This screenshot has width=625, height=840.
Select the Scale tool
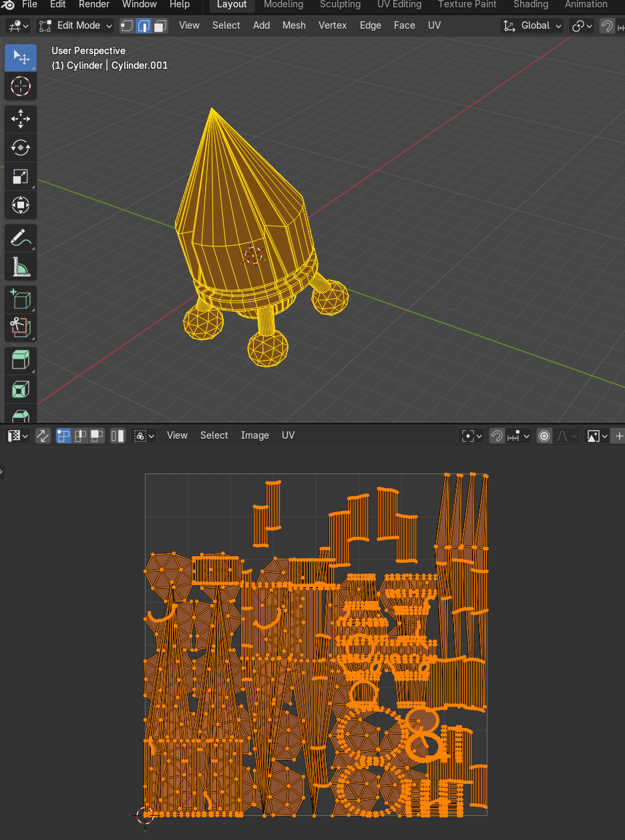[x=21, y=176]
